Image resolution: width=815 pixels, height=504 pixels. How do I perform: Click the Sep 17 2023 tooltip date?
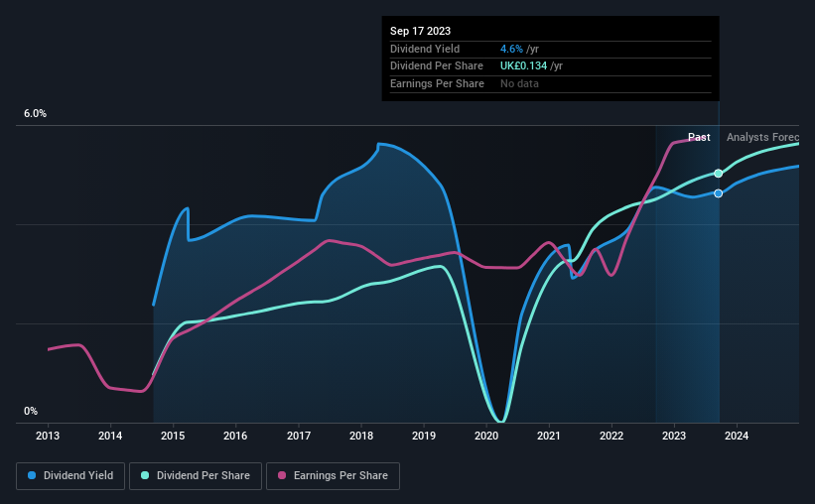[x=421, y=31]
